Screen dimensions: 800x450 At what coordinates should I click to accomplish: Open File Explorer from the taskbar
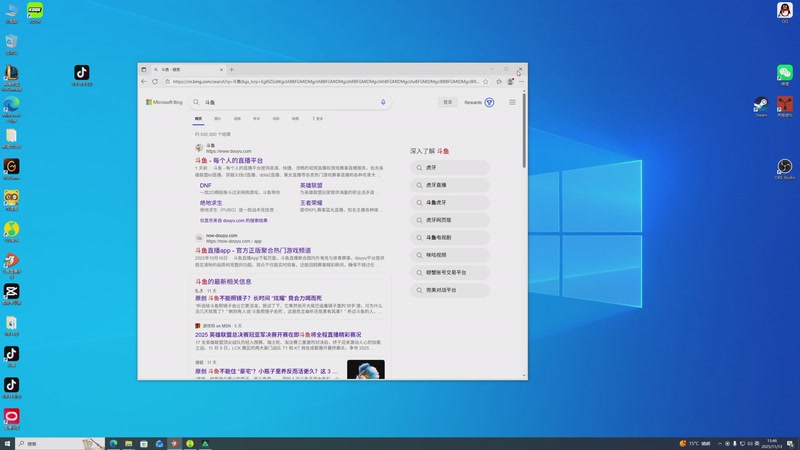129,443
